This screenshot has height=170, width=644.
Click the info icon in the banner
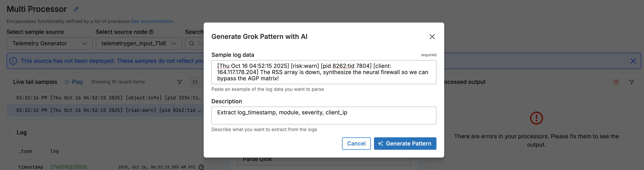coord(13,61)
